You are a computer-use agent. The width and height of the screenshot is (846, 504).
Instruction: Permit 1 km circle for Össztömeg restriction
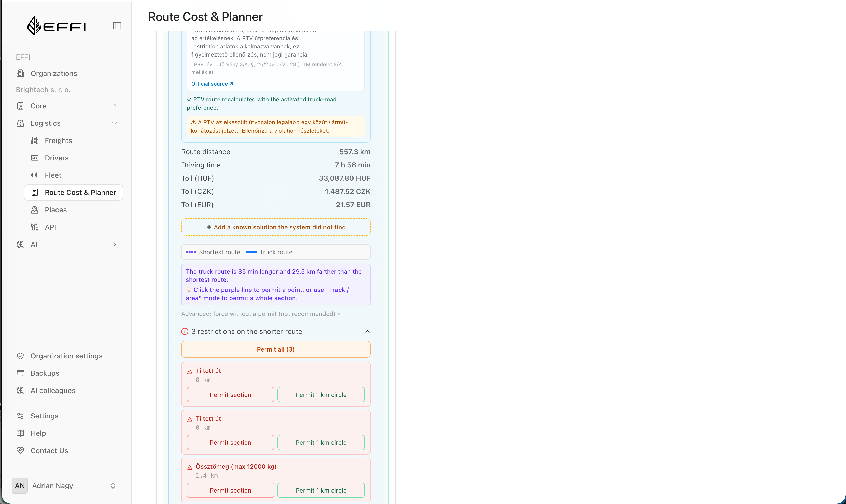click(x=321, y=491)
